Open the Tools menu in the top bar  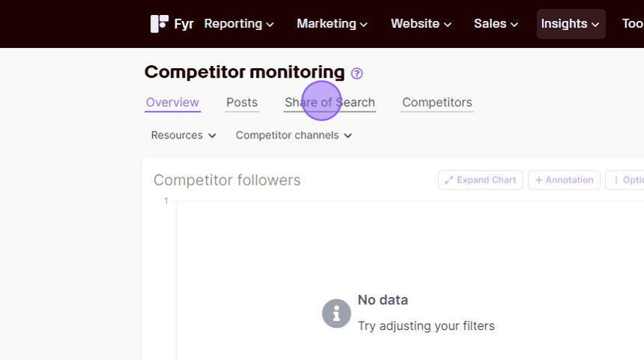tap(633, 24)
